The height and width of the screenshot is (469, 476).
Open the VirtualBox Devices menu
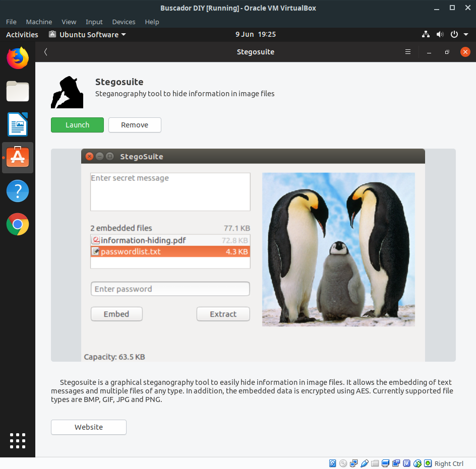coord(124,22)
